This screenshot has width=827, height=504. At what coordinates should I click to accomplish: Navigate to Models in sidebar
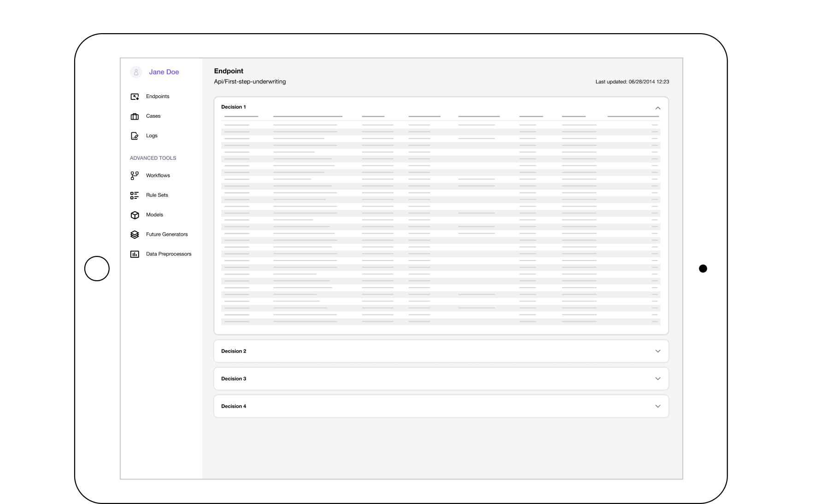pos(154,215)
